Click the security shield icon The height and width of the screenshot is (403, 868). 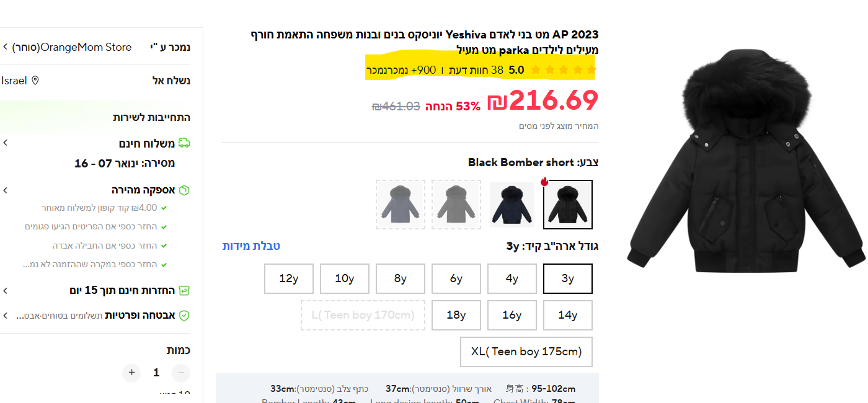[184, 316]
